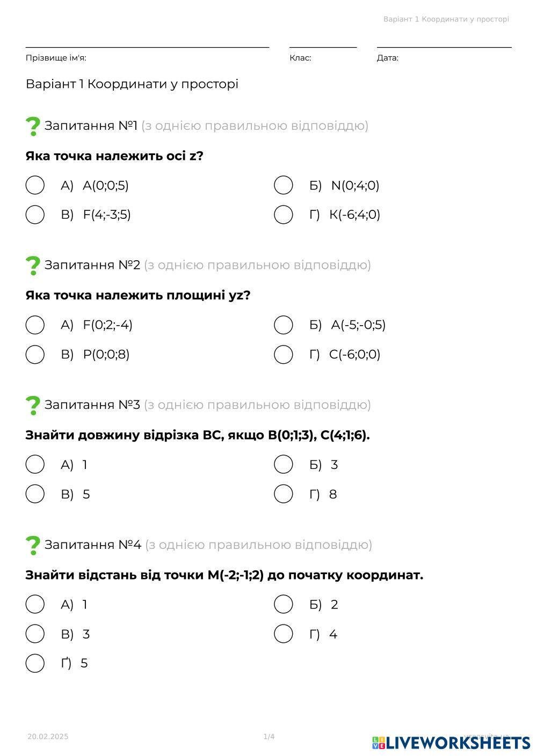Click the LiveWorksheets logo

[x=451, y=743]
